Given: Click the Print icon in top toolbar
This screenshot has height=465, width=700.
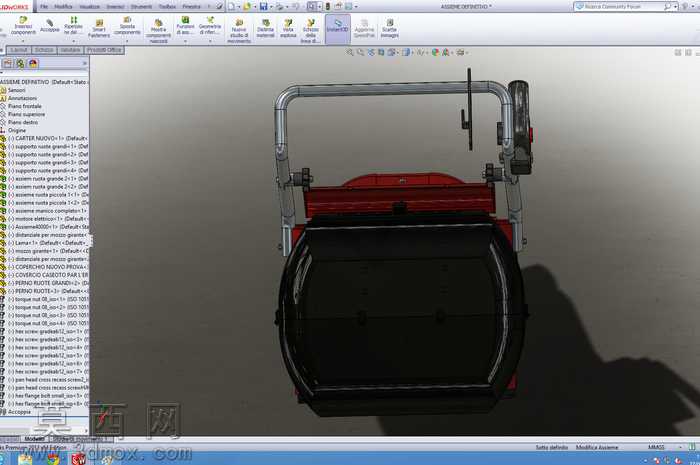Looking at the screenshot, I should 279,6.
